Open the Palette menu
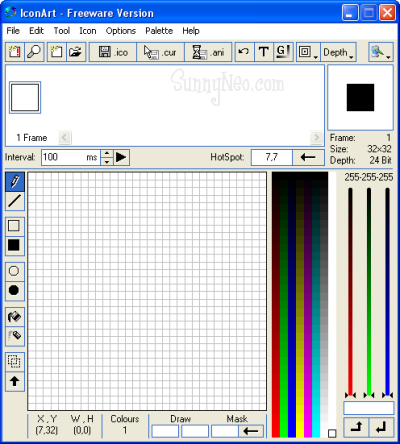Screen dimensions: 400x444 [x=159, y=31]
